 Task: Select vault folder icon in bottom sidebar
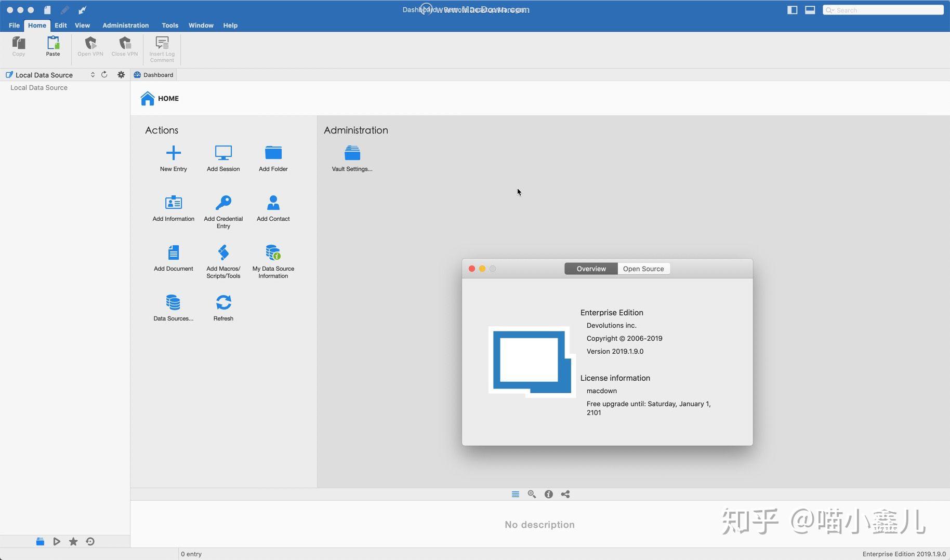pos(40,541)
